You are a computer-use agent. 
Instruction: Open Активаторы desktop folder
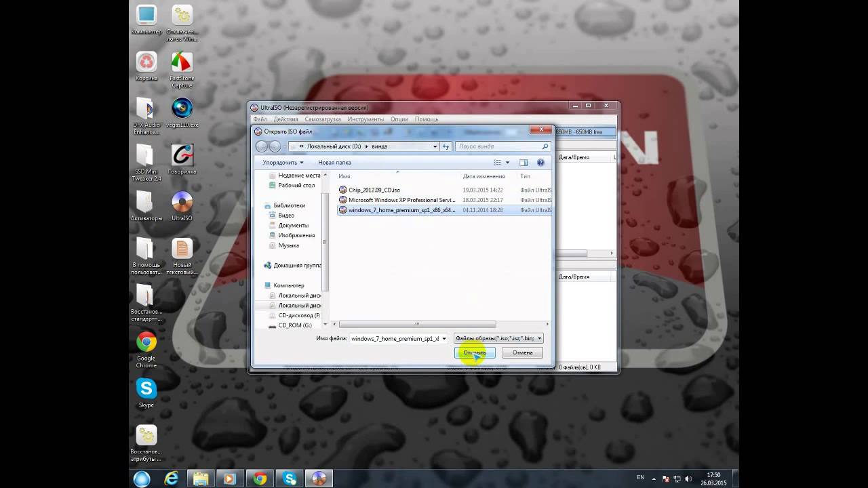146,206
